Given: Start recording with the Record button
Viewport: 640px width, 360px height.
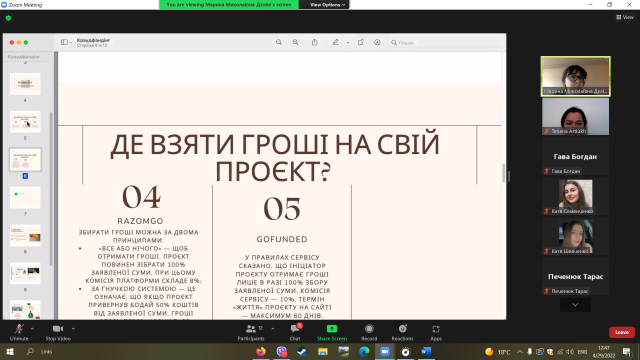Looking at the screenshot, I should [369, 332].
